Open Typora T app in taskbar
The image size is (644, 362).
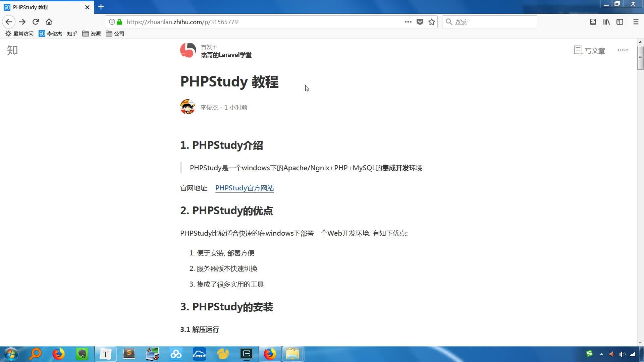pyautogui.click(x=106, y=354)
